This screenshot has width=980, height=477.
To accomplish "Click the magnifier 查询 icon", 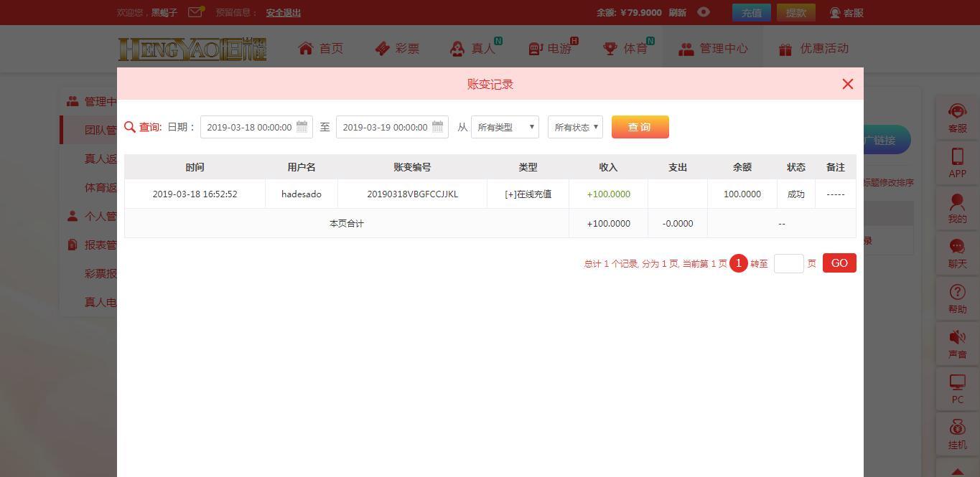I will pos(130,127).
